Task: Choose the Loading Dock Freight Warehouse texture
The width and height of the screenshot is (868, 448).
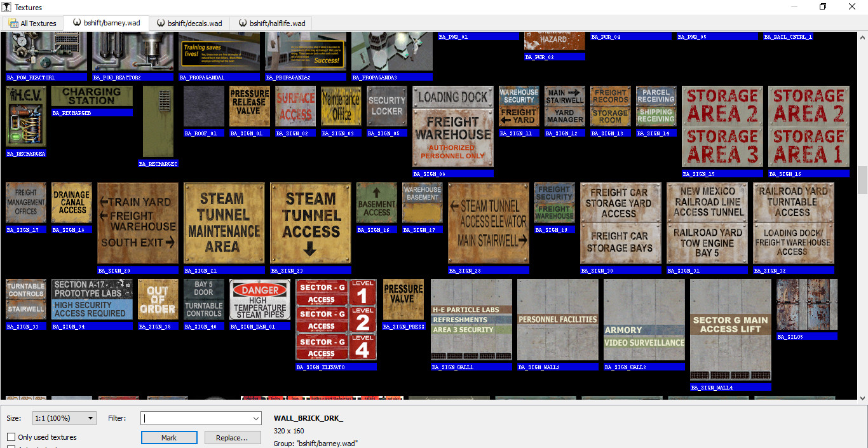Action: tap(453, 126)
